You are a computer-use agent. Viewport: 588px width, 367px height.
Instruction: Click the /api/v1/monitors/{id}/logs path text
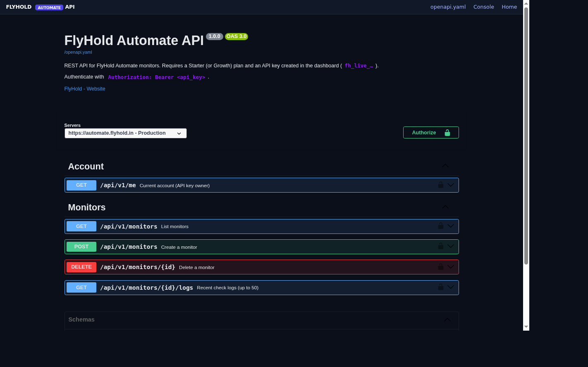[146, 288]
